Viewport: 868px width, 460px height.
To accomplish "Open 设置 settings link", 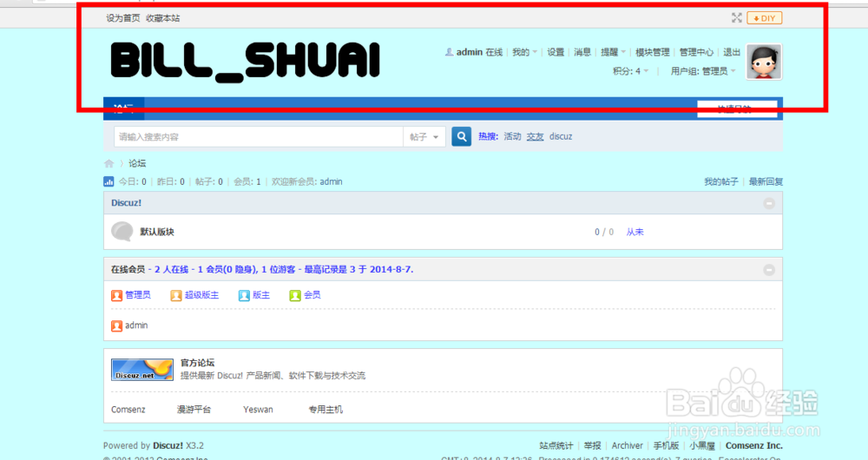I will (x=556, y=52).
